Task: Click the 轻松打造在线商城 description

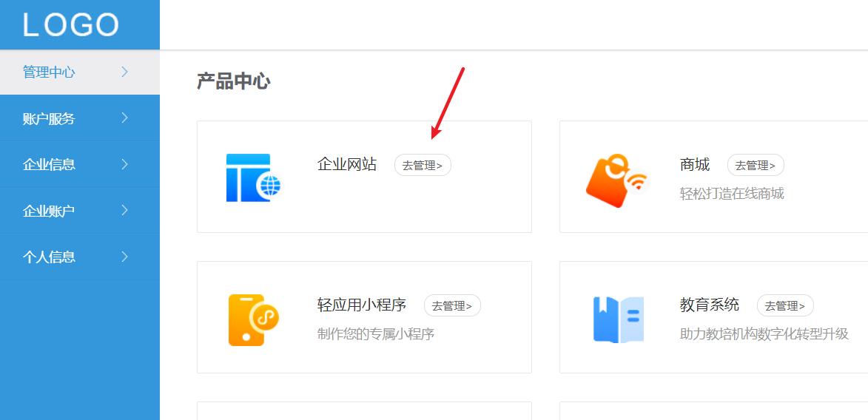Action: (x=732, y=194)
